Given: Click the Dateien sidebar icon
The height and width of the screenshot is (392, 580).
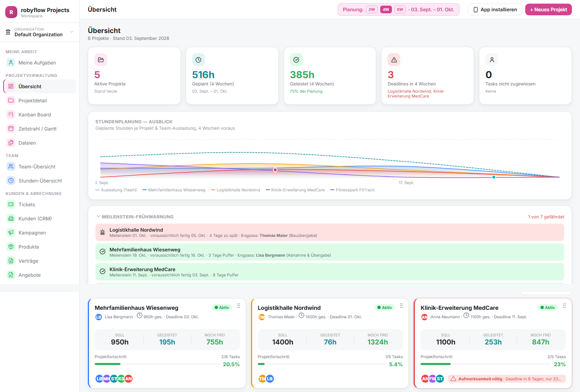Looking at the screenshot, I should pyautogui.click(x=11, y=143).
